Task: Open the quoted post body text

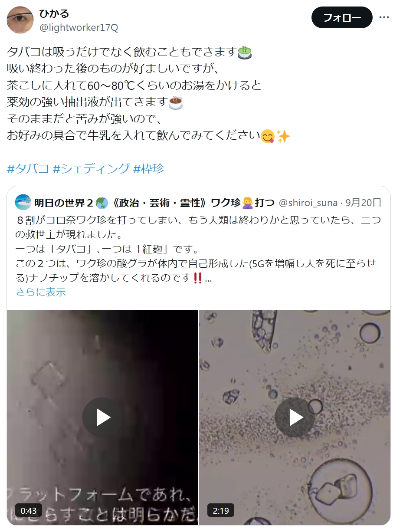Action: (198, 249)
